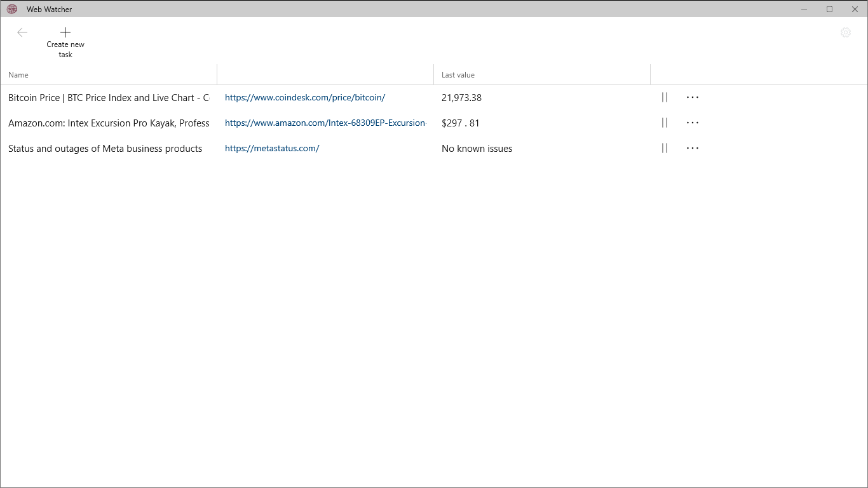Click the plus sign above Create new task
This screenshot has height=488, width=868.
[x=65, y=32]
